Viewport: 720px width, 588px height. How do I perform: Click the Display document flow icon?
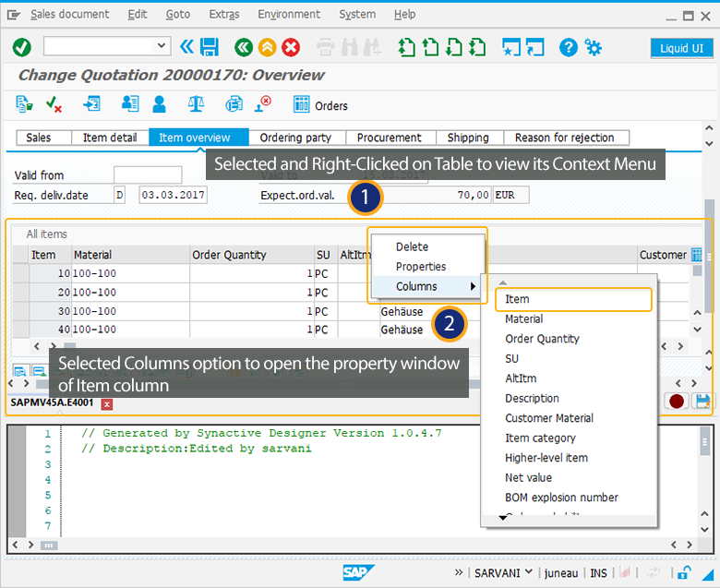(x=24, y=103)
